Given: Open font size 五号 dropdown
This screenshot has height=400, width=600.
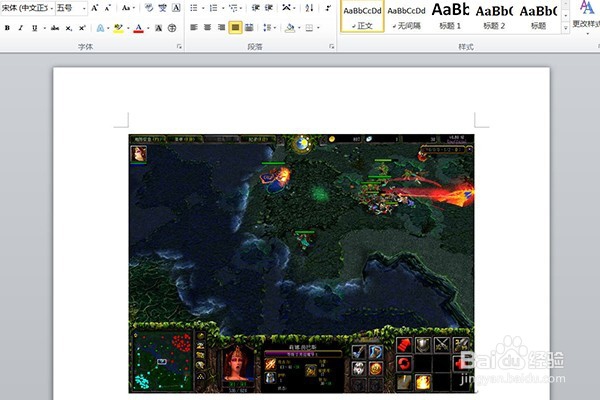Looking at the screenshot, I should coord(84,8).
